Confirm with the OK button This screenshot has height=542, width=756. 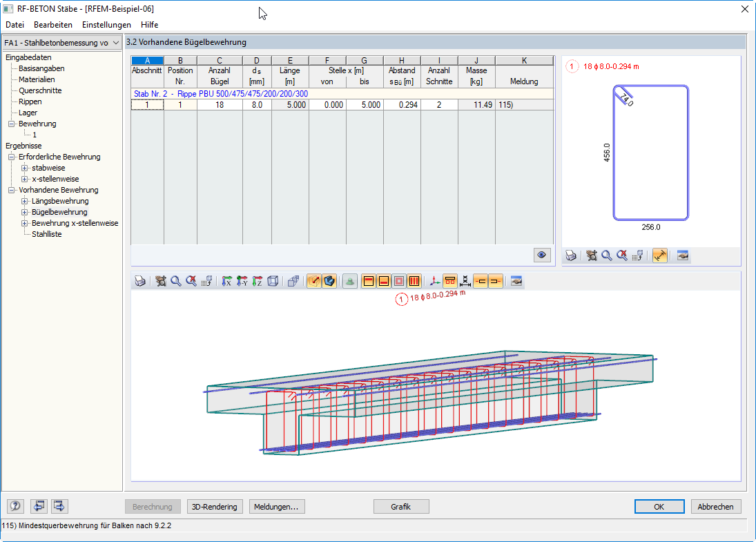pos(659,507)
